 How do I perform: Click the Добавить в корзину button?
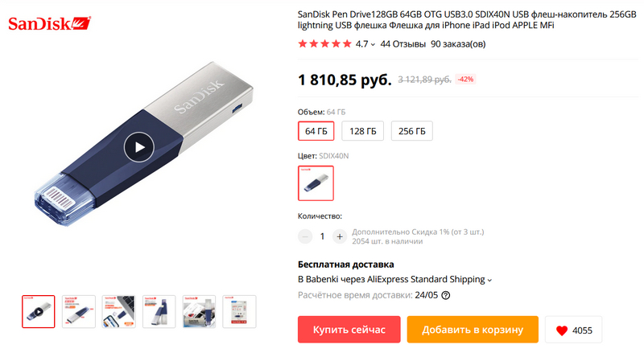pyautogui.click(x=473, y=330)
